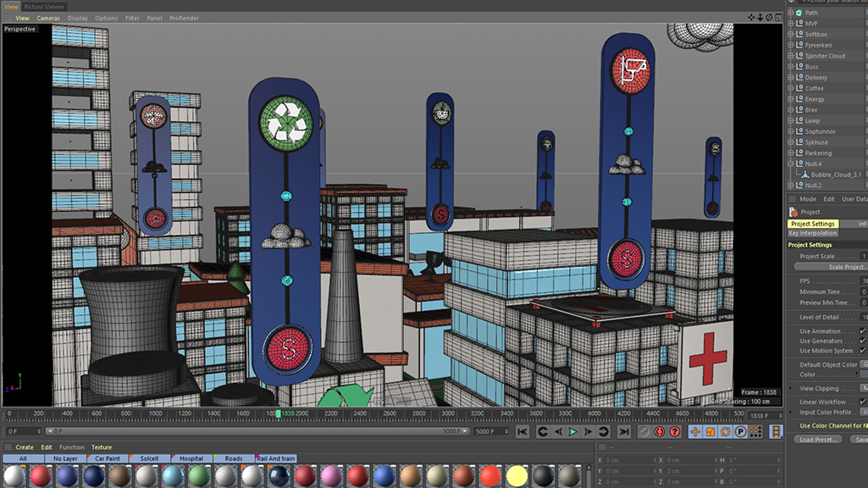Expand the Coffee null object

790,88
